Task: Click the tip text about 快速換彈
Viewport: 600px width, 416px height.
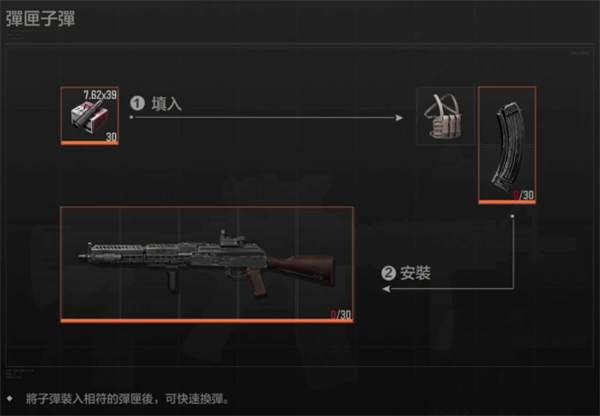Action: click(x=128, y=399)
